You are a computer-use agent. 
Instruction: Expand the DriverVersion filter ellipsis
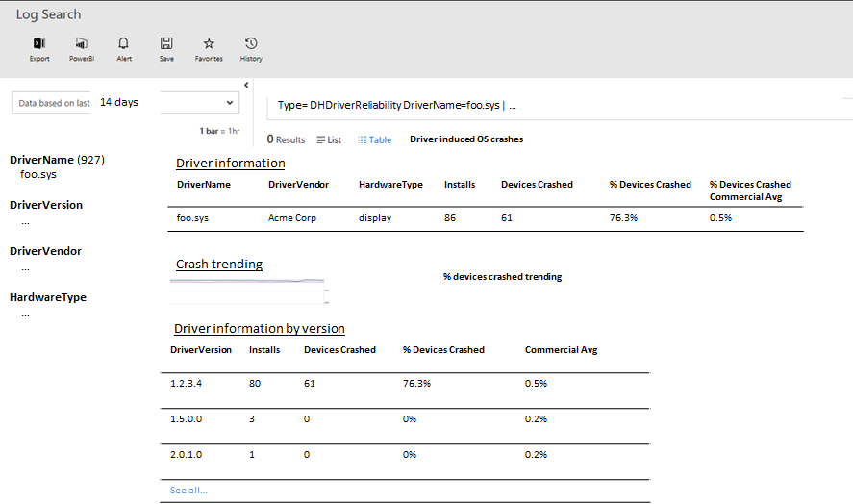(25, 221)
